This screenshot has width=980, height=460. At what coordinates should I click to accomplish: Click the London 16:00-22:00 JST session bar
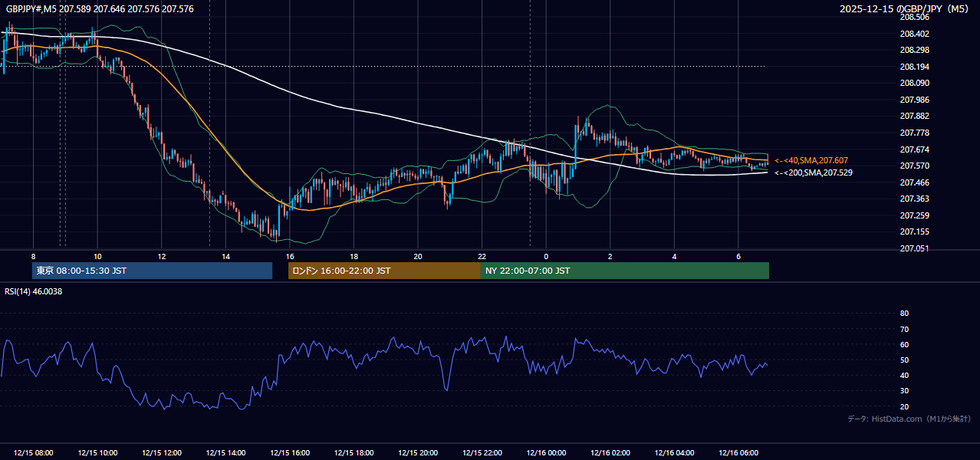(384, 271)
